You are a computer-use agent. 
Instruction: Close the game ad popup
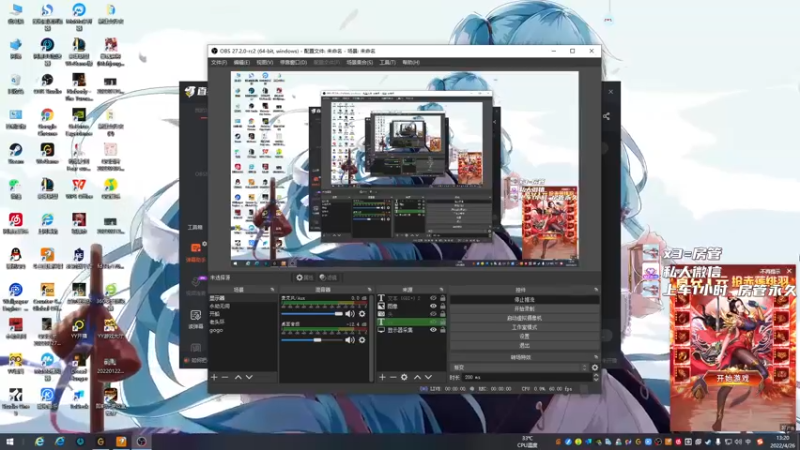click(790, 271)
